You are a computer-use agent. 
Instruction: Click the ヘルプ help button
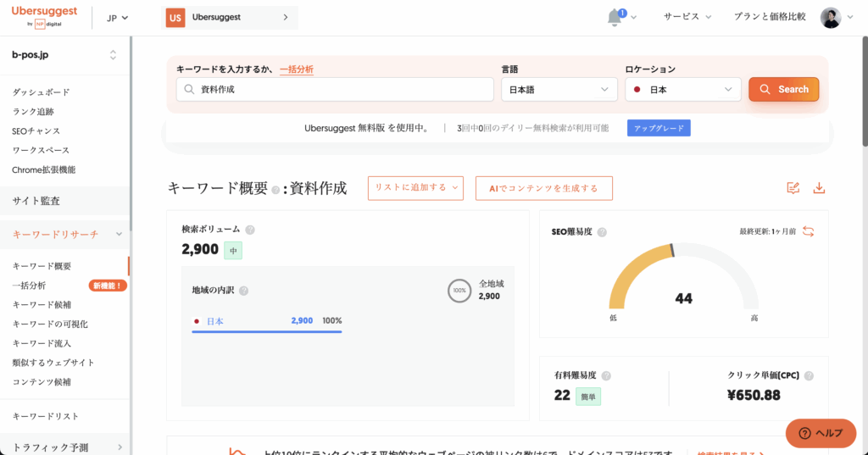(x=821, y=434)
